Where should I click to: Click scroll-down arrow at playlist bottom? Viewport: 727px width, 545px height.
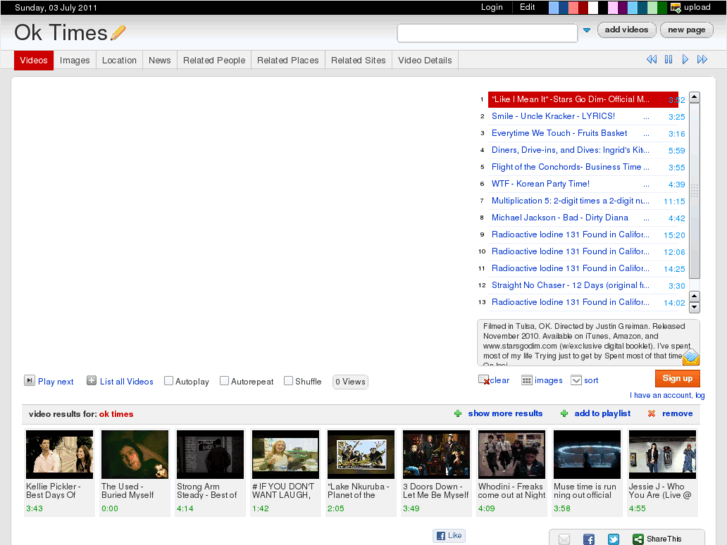(694, 307)
